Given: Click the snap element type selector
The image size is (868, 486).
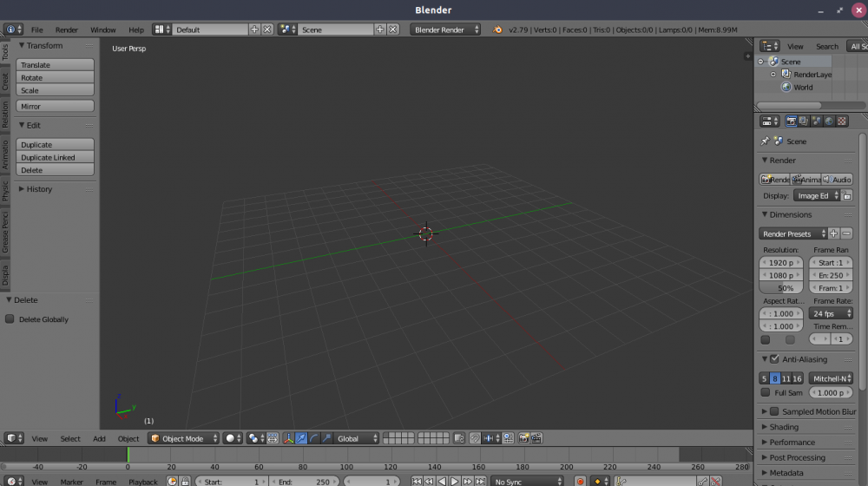Looking at the screenshot, I should click(491, 438).
